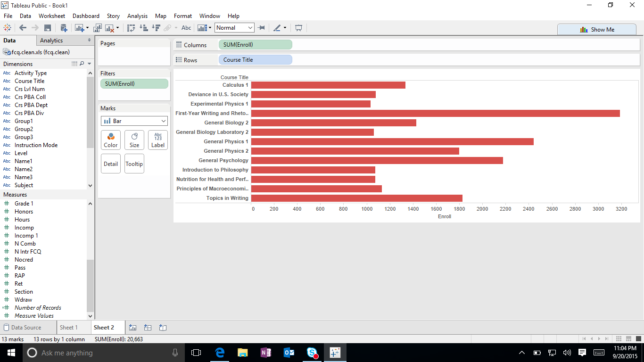The width and height of the screenshot is (644, 362).
Task: Click the Tooltip marks button
Action: [x=134, y=164]
